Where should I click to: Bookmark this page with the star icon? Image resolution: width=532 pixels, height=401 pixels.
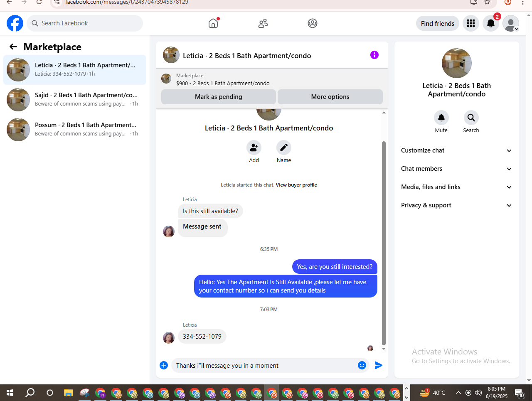(487, 2)
